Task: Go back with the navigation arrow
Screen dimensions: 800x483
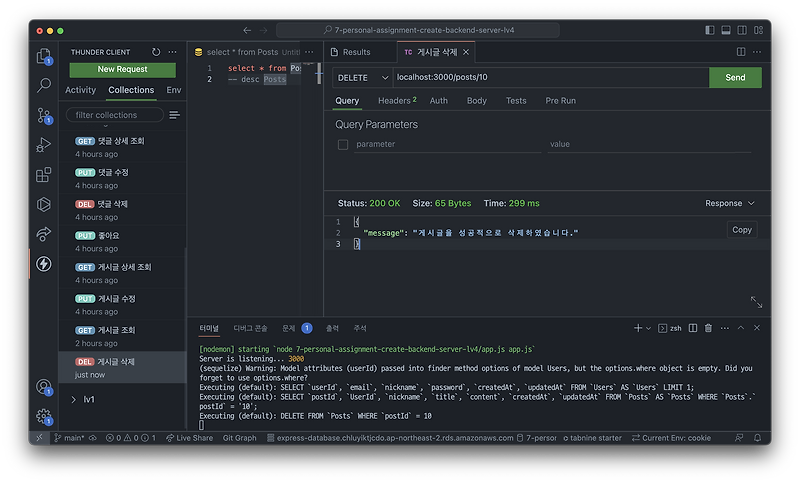Action: [247, 30]
